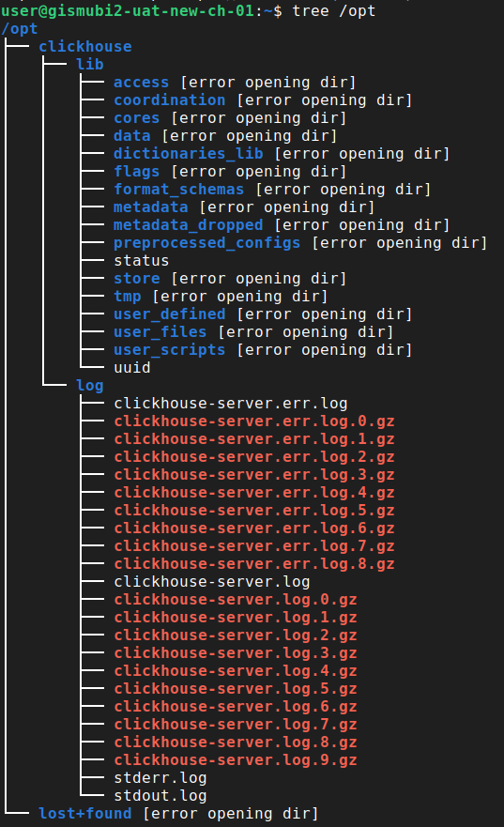Click the log directory entry
This screenshot has width=504, height=827.
tap(90, 386)
